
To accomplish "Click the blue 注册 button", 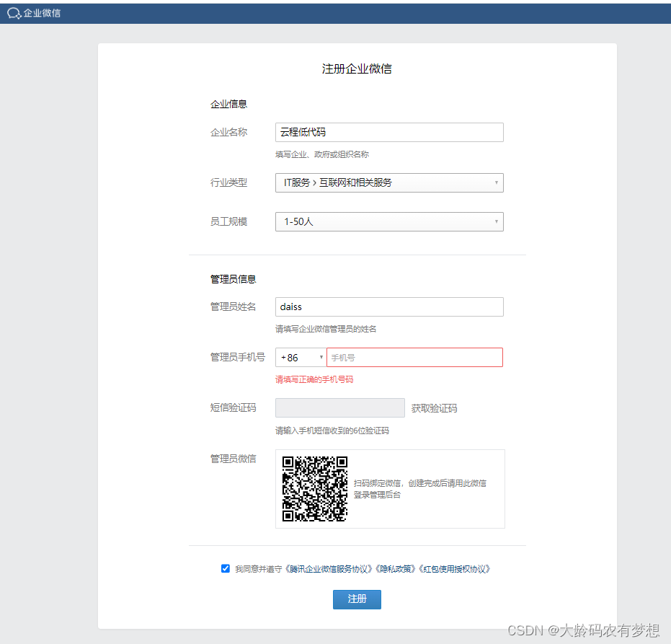I will point(357,599).
